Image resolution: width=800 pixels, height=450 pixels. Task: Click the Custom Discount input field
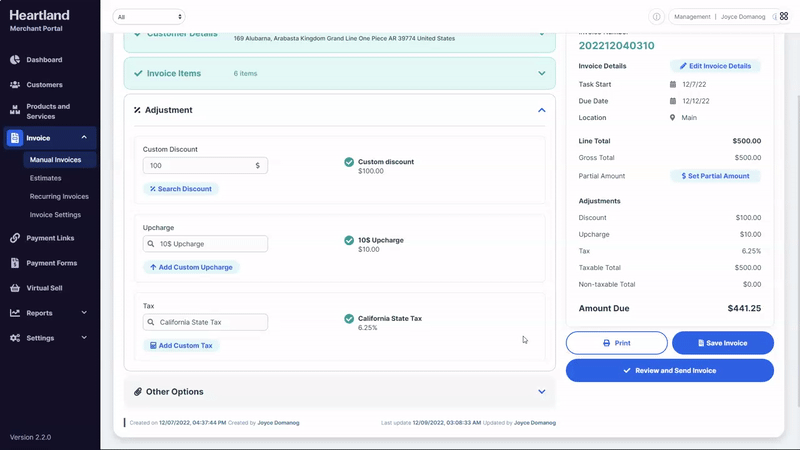tap(205, 165)
